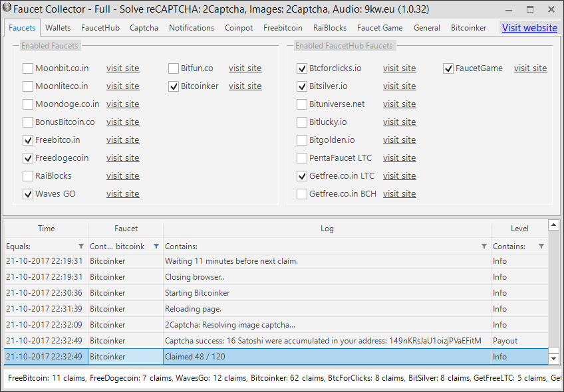564x392 pixels.
Task: Enable the RaiBlocks faucet checkbox
Action: 28,176
